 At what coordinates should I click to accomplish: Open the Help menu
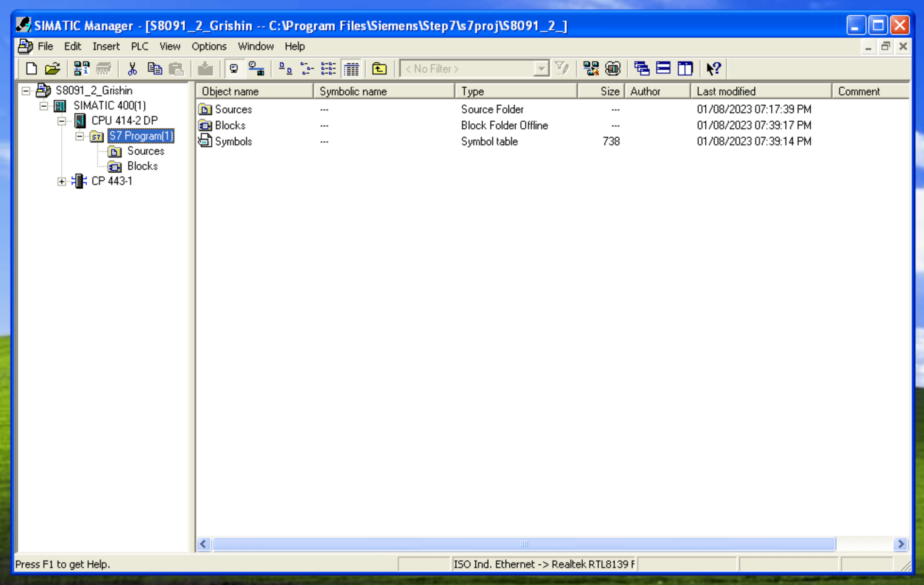tap(295, 46)
